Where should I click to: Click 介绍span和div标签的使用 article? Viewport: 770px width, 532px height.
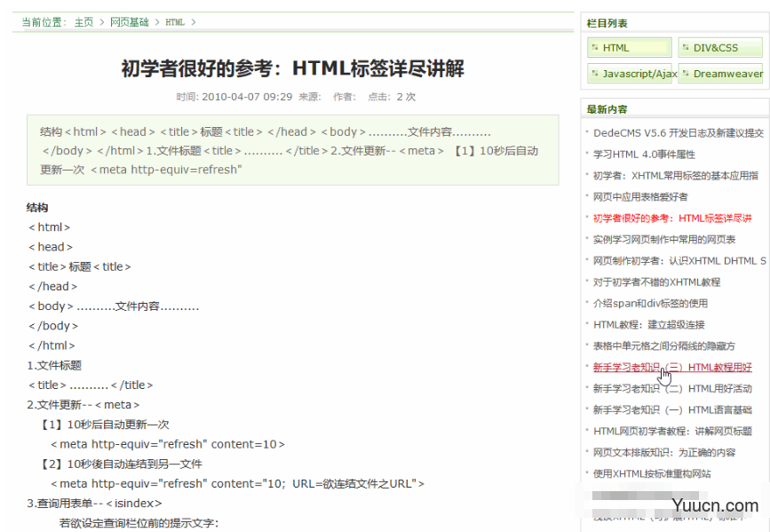(x=650, y=304)
